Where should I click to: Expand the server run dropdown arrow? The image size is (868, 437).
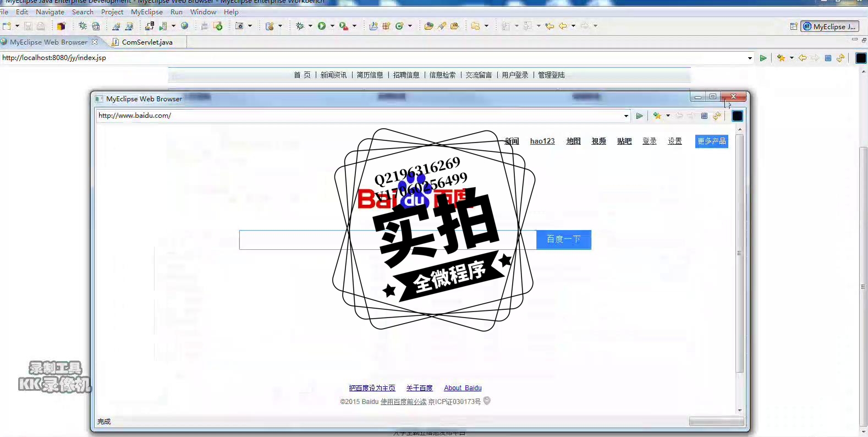click(x=173, y=26)
